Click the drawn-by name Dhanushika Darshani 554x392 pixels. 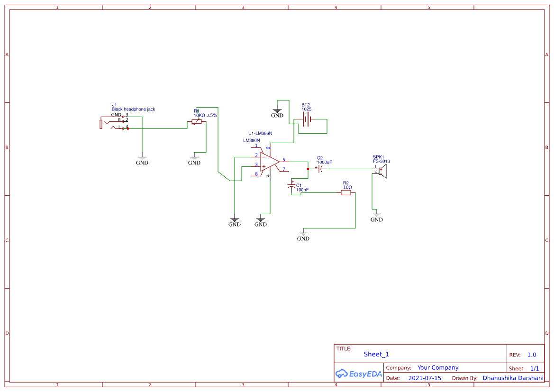point(512,378)
